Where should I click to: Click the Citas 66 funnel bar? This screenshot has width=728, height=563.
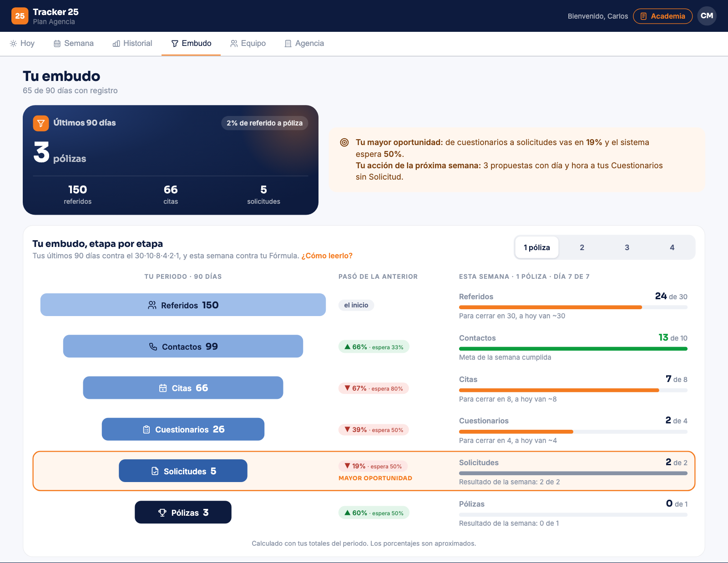point(183,388)
